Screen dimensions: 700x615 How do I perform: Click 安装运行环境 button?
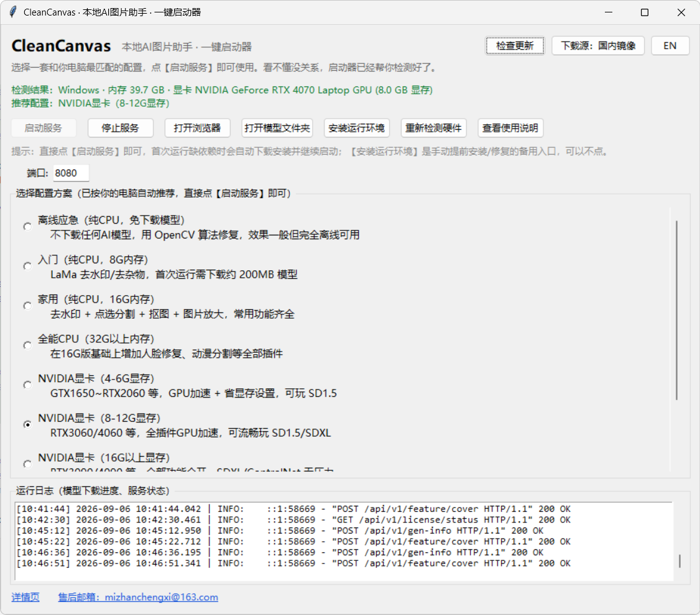coord(356,128)
